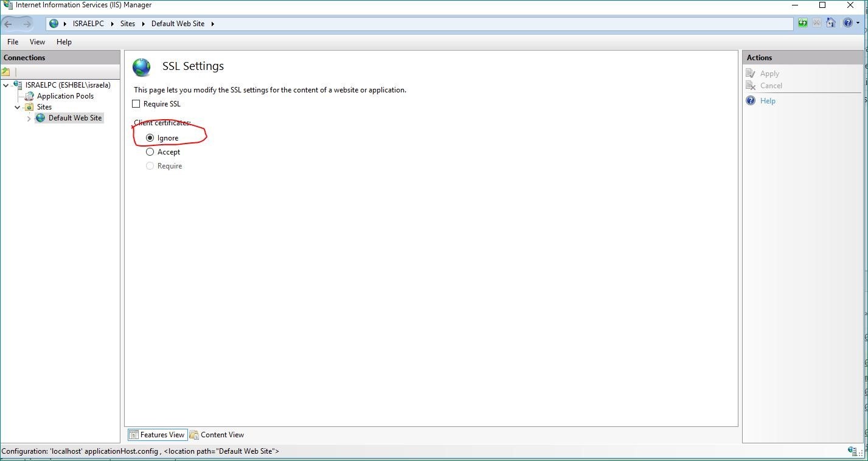Enable the Require SSL checkbox
Screen dimensions: 868x461
tap(136, 103)
